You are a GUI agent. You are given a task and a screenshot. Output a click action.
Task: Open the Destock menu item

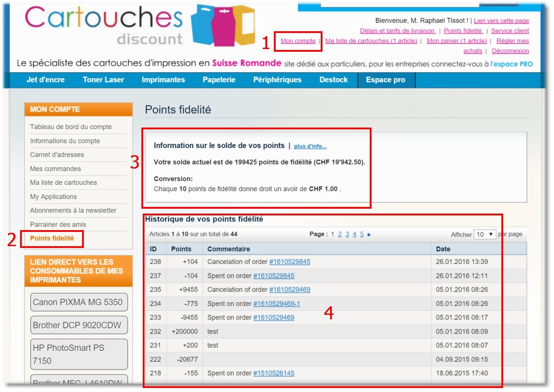[x=333, y=80]
